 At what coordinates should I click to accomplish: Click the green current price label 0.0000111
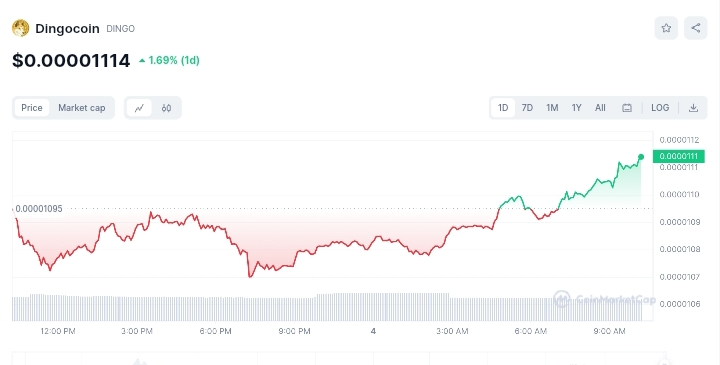pos(679,157)
